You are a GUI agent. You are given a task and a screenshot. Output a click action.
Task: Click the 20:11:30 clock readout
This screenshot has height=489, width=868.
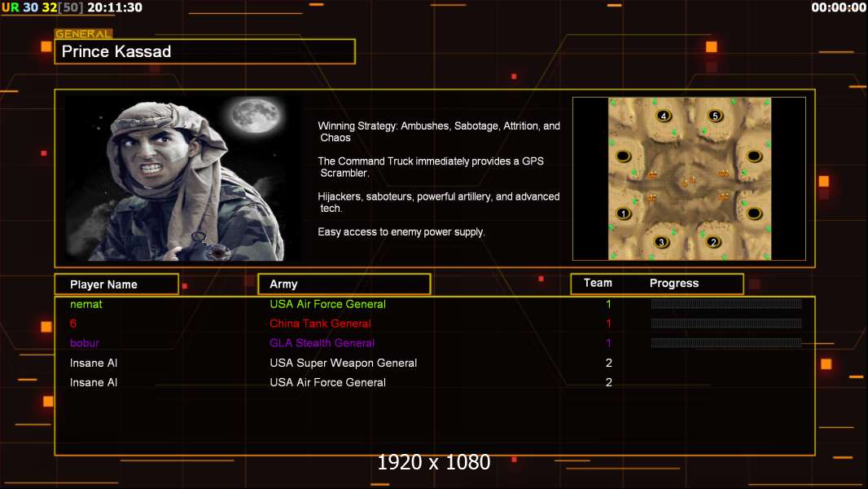115,7
